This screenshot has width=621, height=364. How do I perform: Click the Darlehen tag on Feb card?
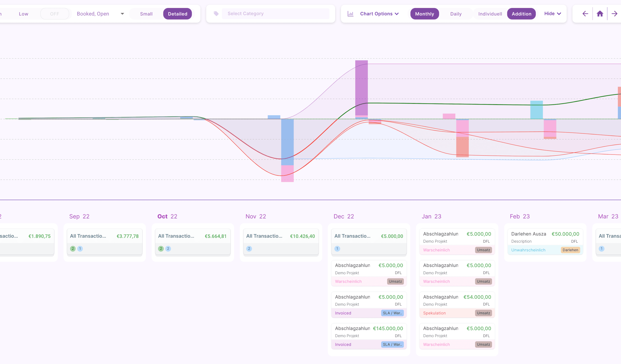pos(570,250)
